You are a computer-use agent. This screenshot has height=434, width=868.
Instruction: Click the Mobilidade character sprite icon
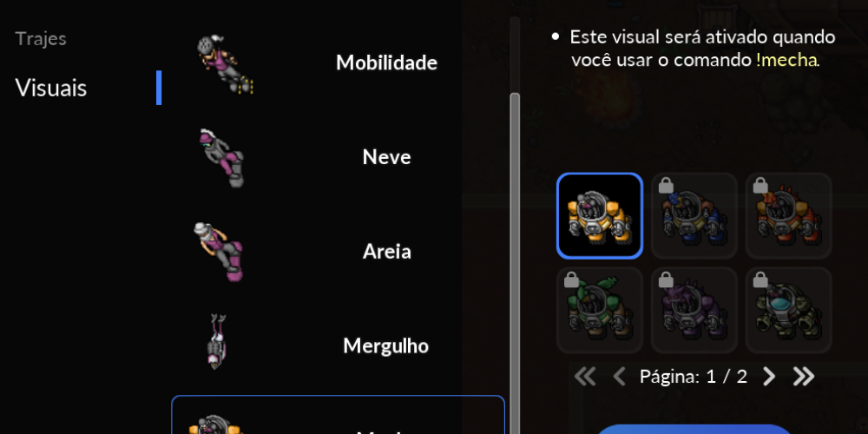pos(225,64)
